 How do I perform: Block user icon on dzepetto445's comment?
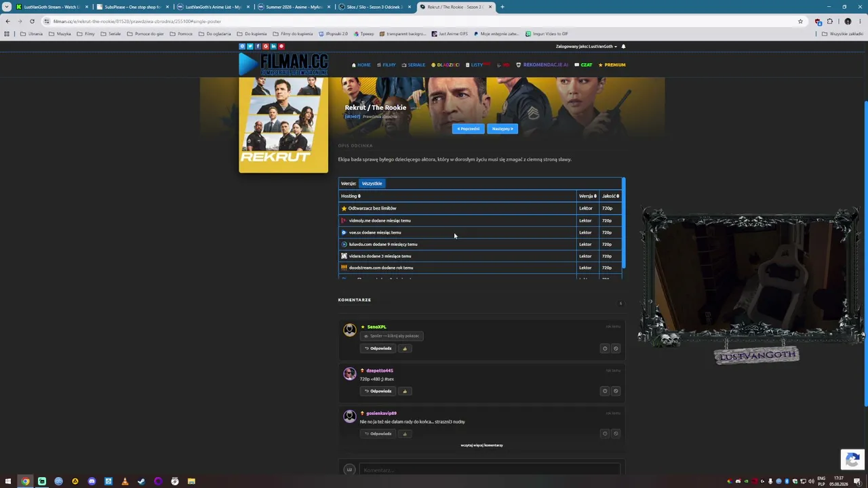tap(616, 391)
